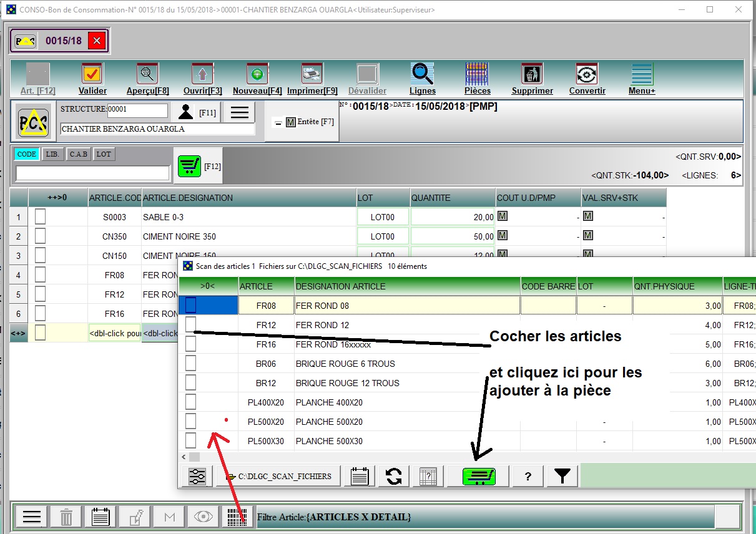Click the Convertir icon
This screenshot has width=756, height=534.
point(586,73)
